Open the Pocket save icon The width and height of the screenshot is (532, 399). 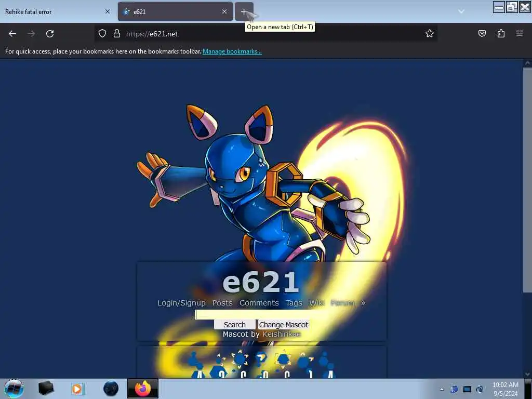(x=482, y=33)
